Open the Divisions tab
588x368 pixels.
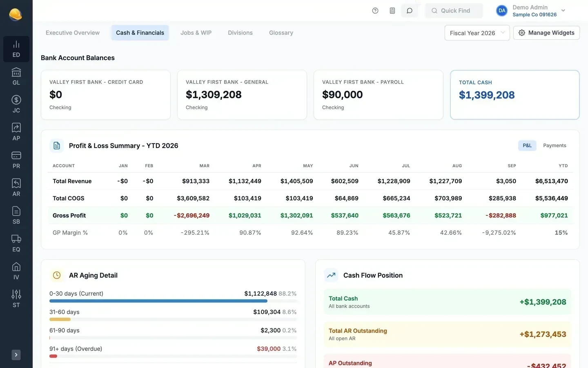tap(240, 33)
